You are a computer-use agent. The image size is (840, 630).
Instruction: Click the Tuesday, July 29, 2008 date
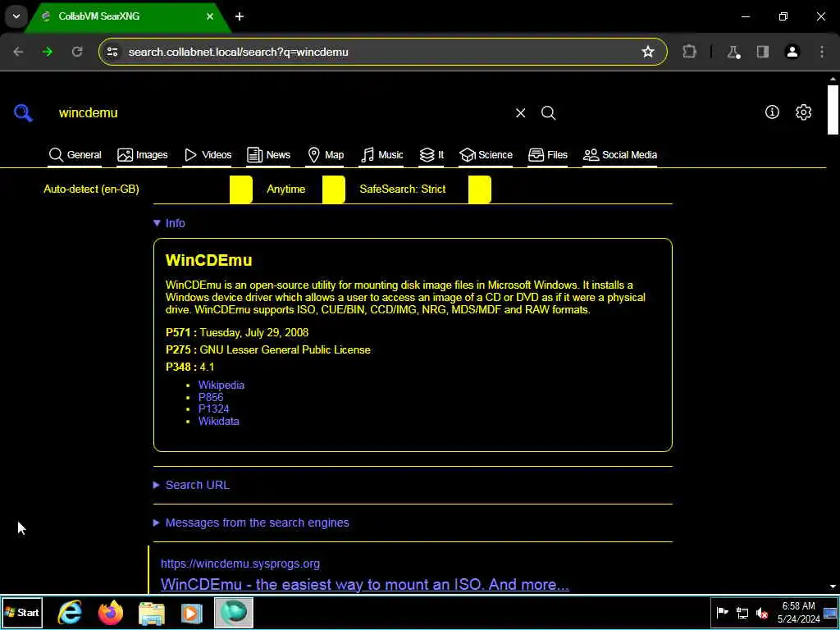point(254,333)
